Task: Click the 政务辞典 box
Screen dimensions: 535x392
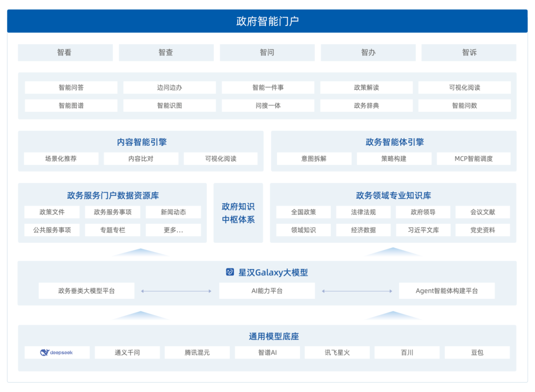Action: (367, 106)
